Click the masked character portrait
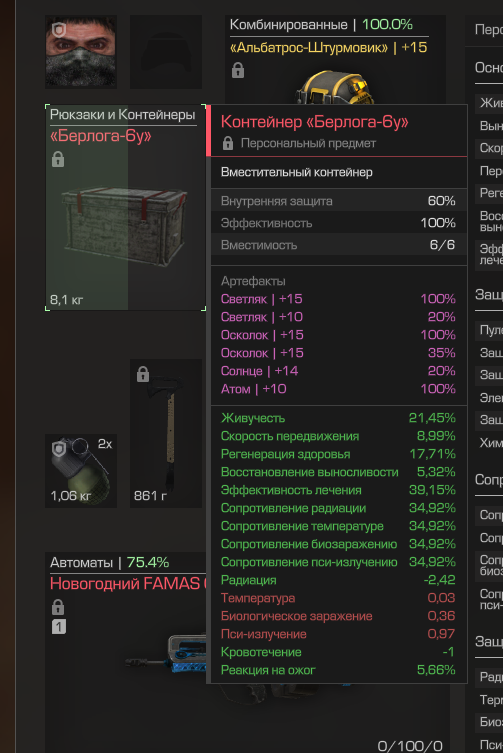Viewport: 503px width, 753px height. [x=81, y=52]
